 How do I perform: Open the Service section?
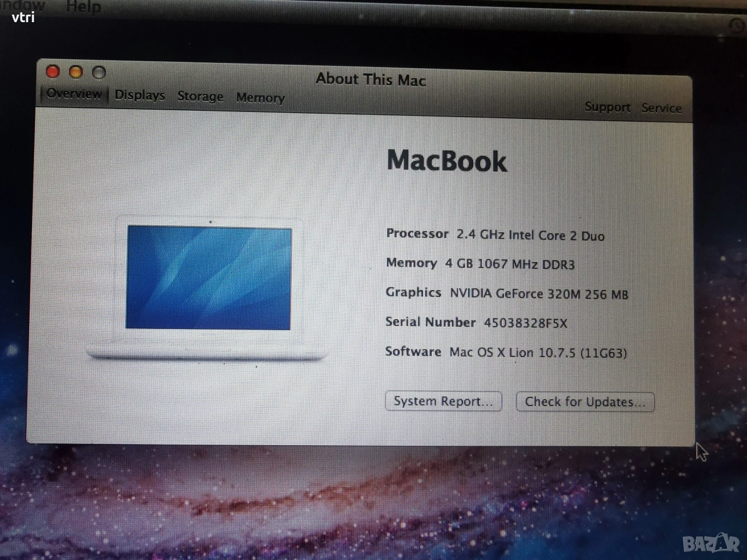(x=661, y=108)
